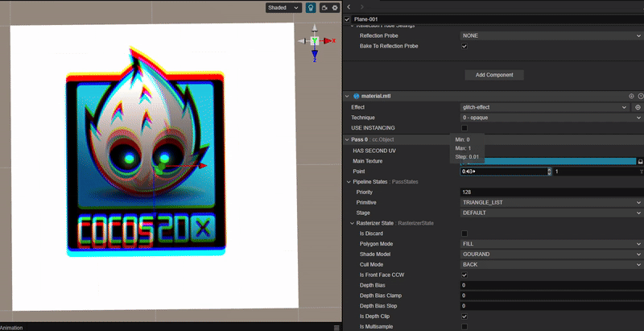644x331 pixels.
Task: Collapse the Rasterizer State section
Action: pos(352,223)
